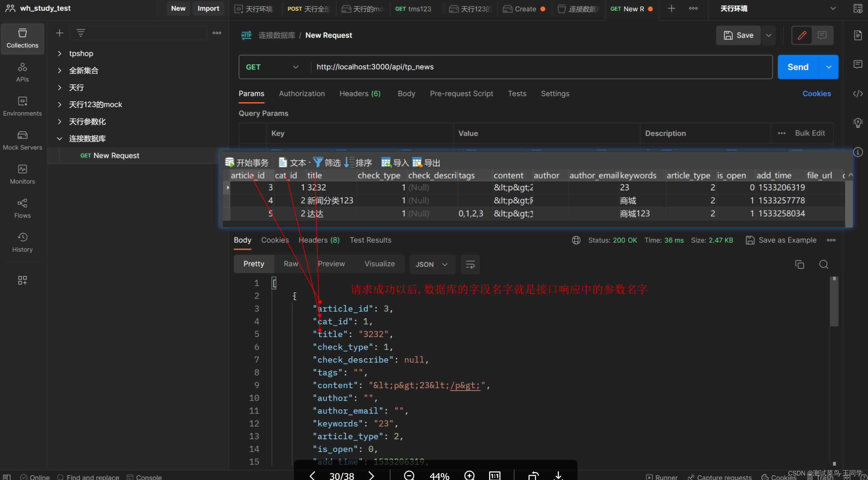868x480 pixels.
Task: Open the JSON format dropdown
Action: click(432, 264)
